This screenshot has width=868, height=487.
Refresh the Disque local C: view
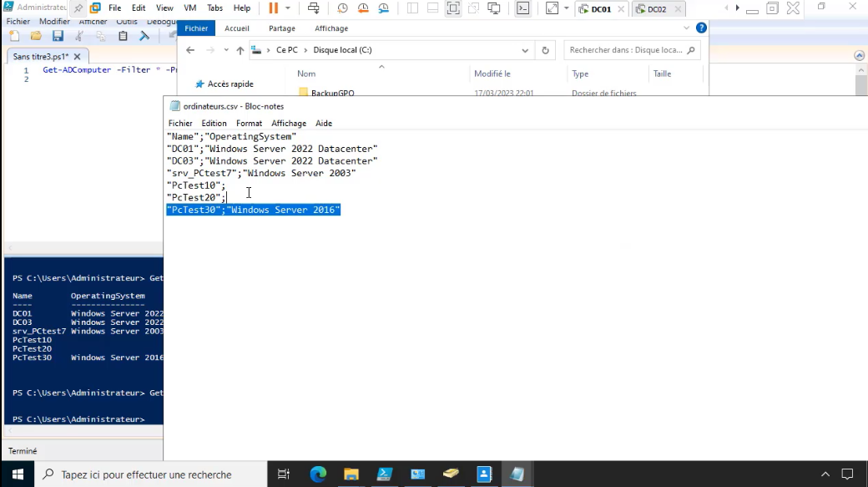coord(545,50)
